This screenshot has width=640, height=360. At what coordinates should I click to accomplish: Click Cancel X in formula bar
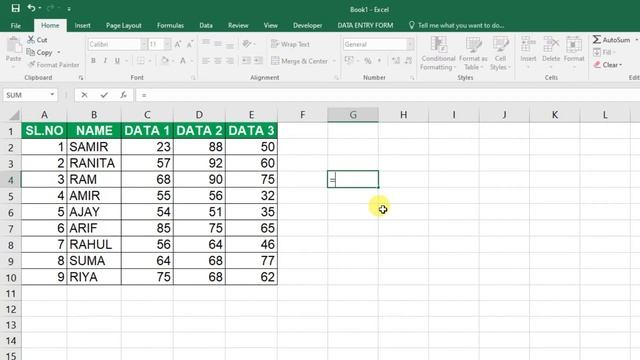point(84,95)
